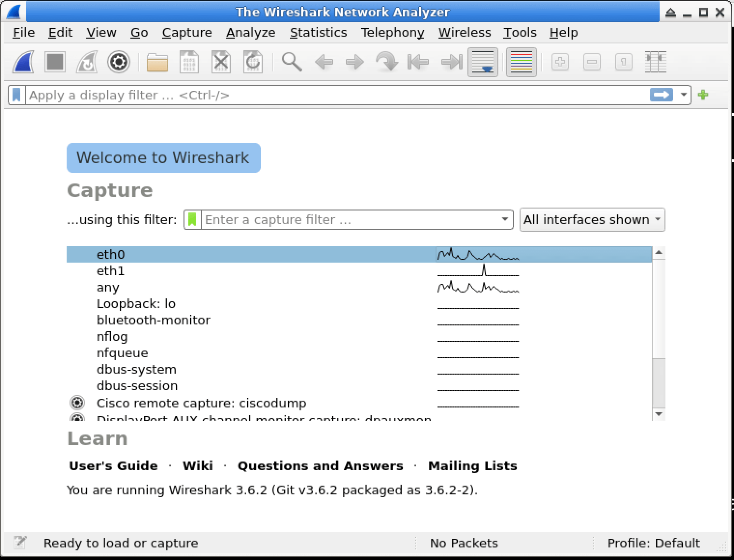Reset packet text to normal size

click(x=624, y=62)
